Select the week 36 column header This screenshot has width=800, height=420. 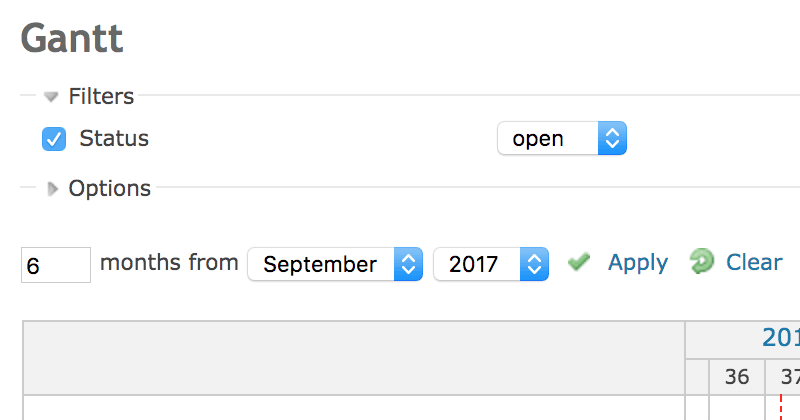pos(737,377)
